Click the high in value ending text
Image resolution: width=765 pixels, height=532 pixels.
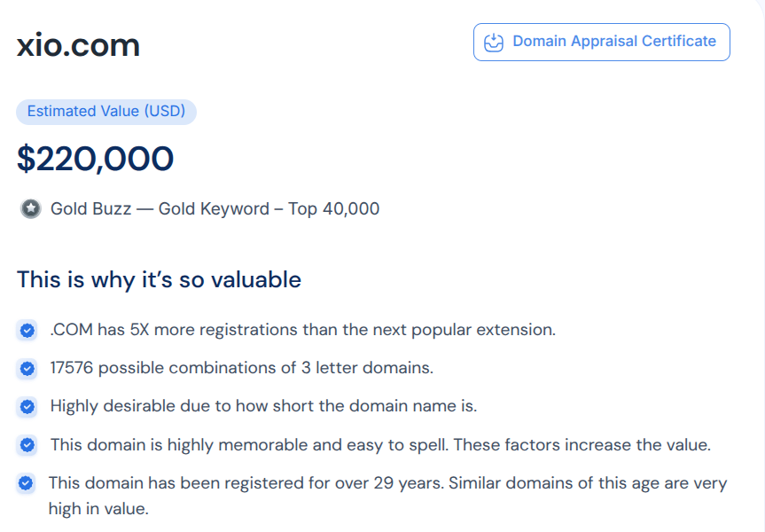point(98,509)
